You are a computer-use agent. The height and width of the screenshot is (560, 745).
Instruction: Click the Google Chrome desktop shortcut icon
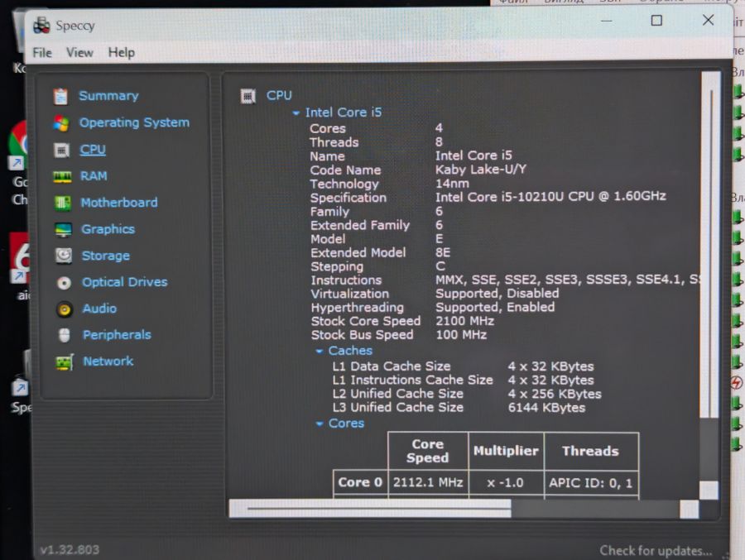pyautogui.click(x=18, y=145)
